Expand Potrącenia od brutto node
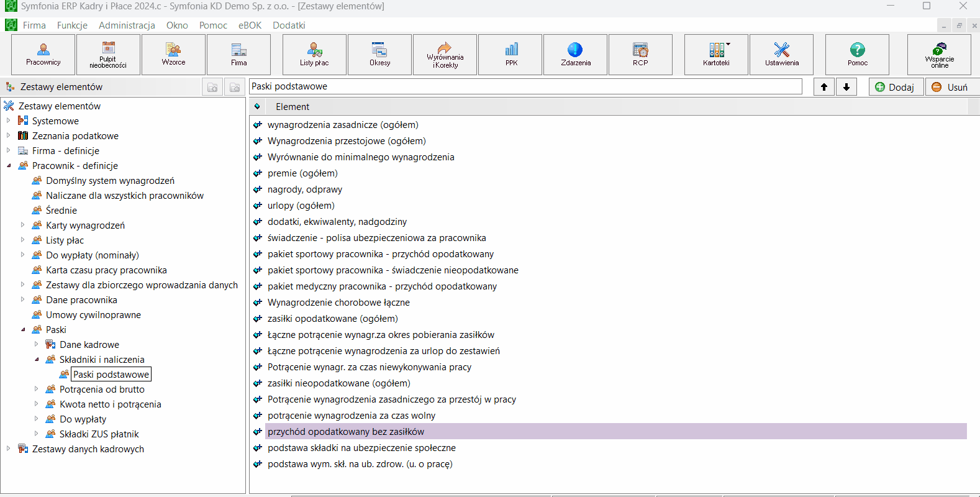The image size is (980, 497). tap(36, 389)
